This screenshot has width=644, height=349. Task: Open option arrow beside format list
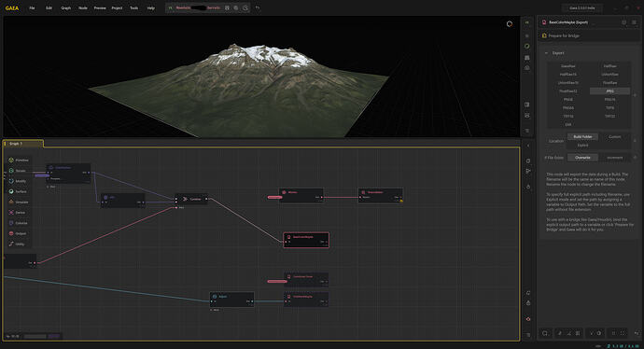[x=635, y=95]
